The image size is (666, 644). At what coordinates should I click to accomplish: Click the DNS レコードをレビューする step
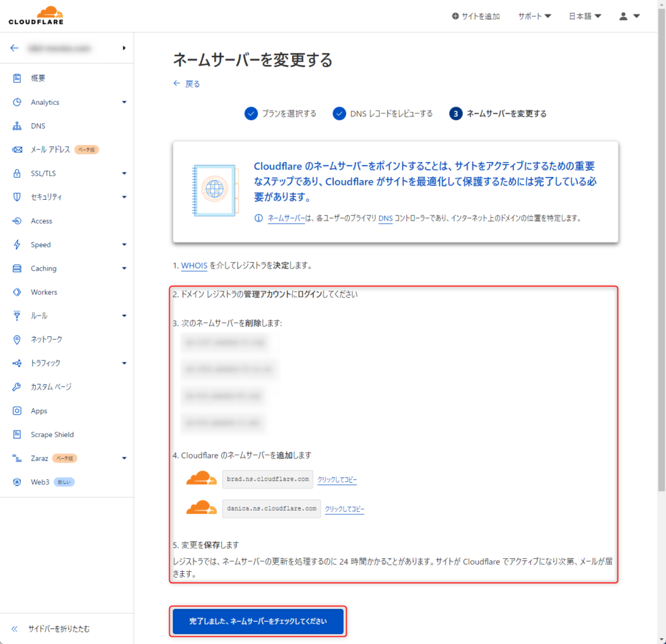click(x=382, y=113)
